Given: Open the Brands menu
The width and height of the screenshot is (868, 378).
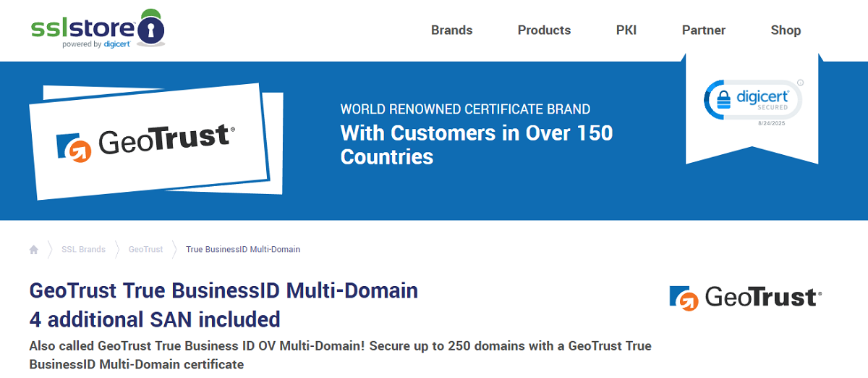Looking at the screenshot, I should tap(451, 30).
